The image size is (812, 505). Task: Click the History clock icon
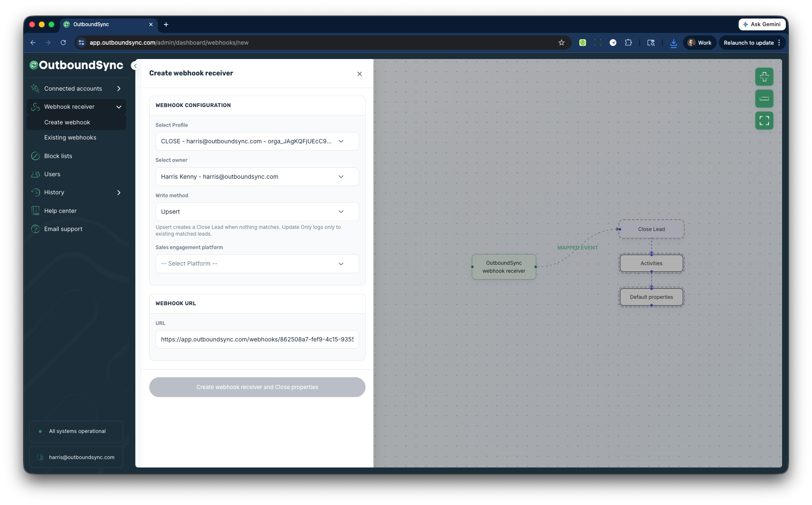35,192
